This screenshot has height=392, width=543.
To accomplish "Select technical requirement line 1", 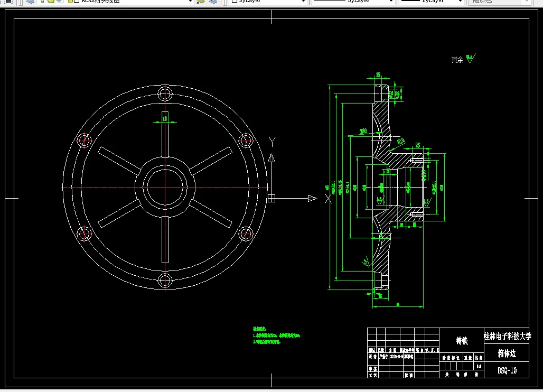I will (276, 335).
